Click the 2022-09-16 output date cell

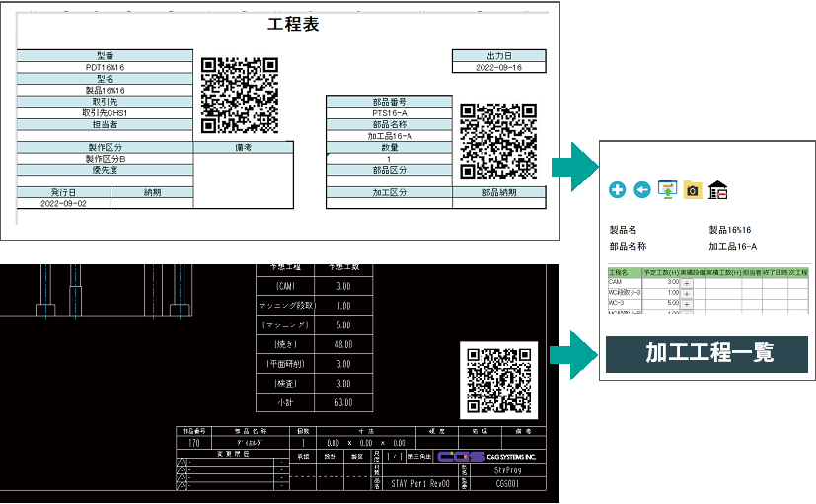click(x=498, y=67)
